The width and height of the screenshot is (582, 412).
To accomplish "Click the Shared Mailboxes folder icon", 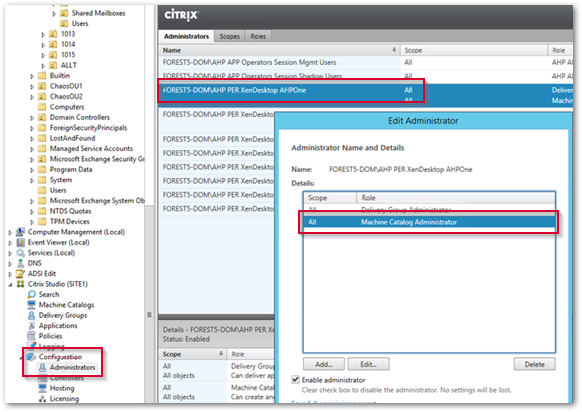I will 64,13.
